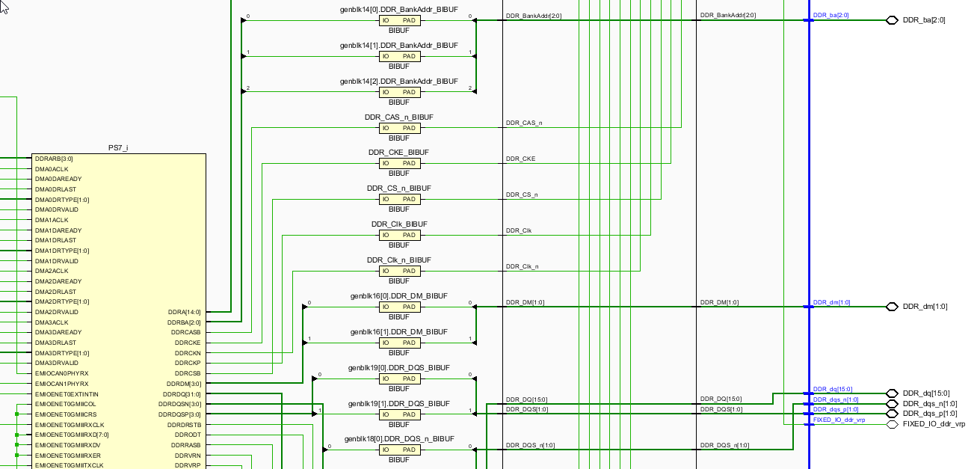Click the DDRDM[3:0] pin on PS7_i
The width and height of the screenshot is (980, 469).
tap(185, 383)
